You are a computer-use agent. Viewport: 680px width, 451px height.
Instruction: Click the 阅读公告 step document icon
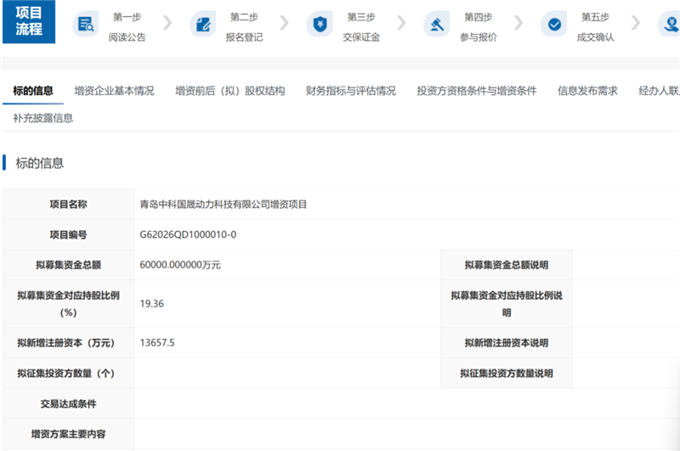86,24
